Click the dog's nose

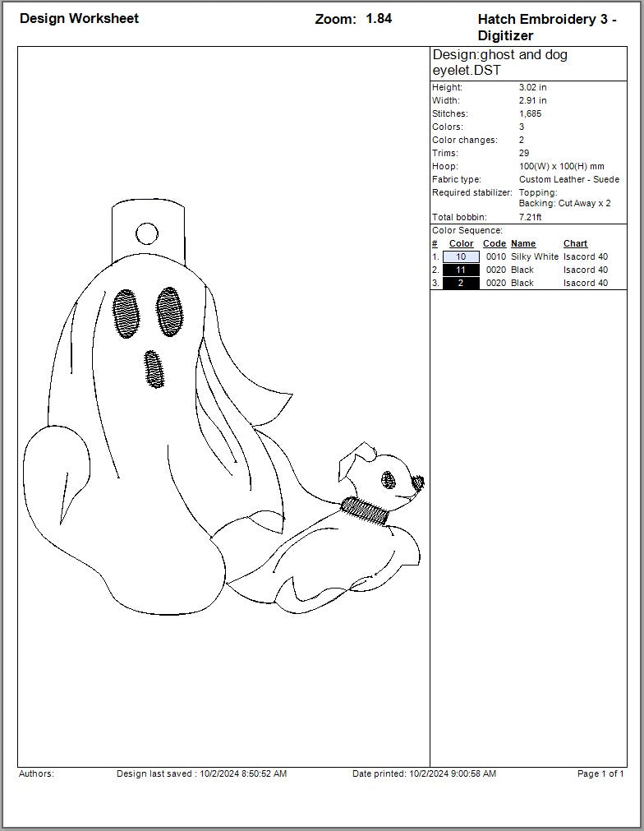(x=419, y=482)
